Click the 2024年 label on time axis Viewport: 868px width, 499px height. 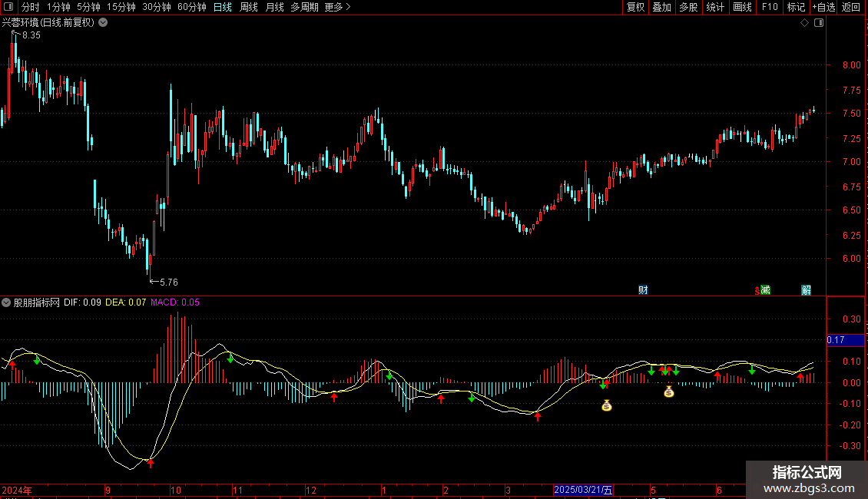[x=17, y=491]
